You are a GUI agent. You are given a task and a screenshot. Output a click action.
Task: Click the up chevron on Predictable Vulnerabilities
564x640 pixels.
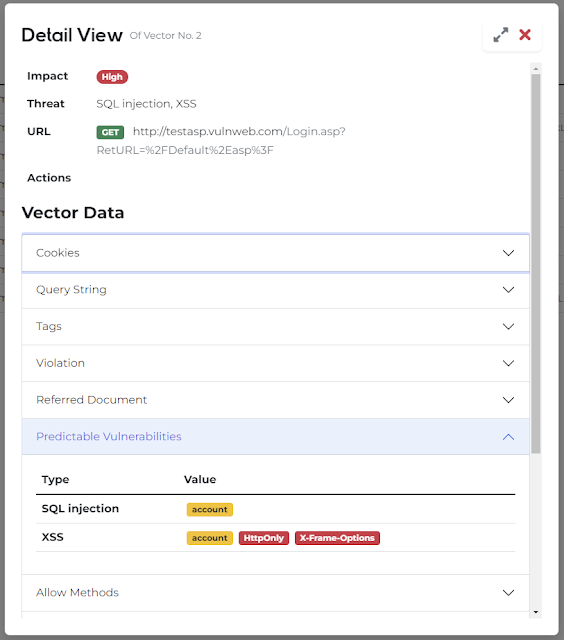point(508,437)
